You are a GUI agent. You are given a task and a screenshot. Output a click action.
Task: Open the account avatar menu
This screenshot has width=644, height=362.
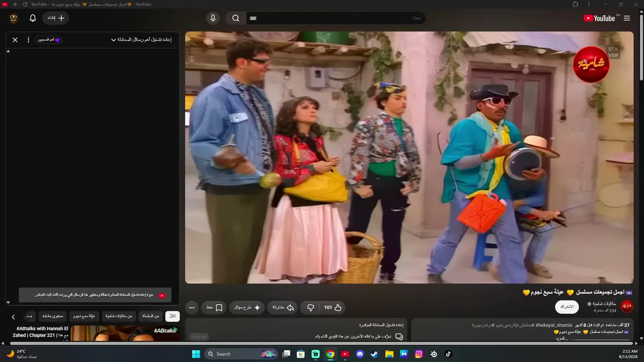click(14, 18)
